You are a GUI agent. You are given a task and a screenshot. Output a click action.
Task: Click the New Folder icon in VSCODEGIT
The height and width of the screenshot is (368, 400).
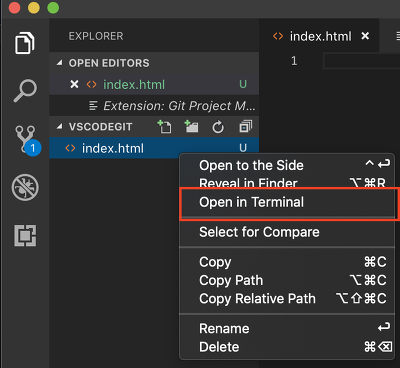point(191,127)
